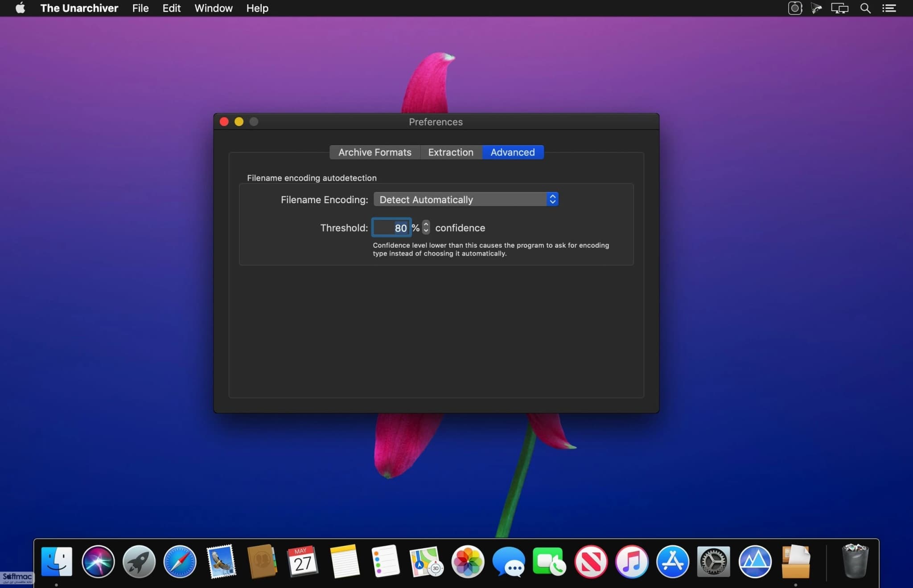The width and height of the screenshot is (913, 588).
Task: Open blue mountain app icon in Dock
Action: point(755,561)
